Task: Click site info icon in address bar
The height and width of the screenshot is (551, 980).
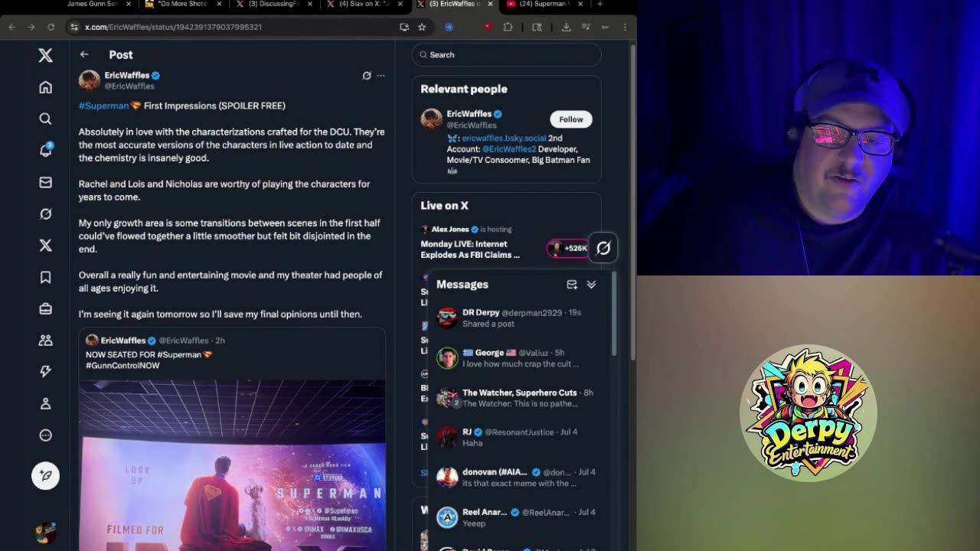Action: [74, 27]
